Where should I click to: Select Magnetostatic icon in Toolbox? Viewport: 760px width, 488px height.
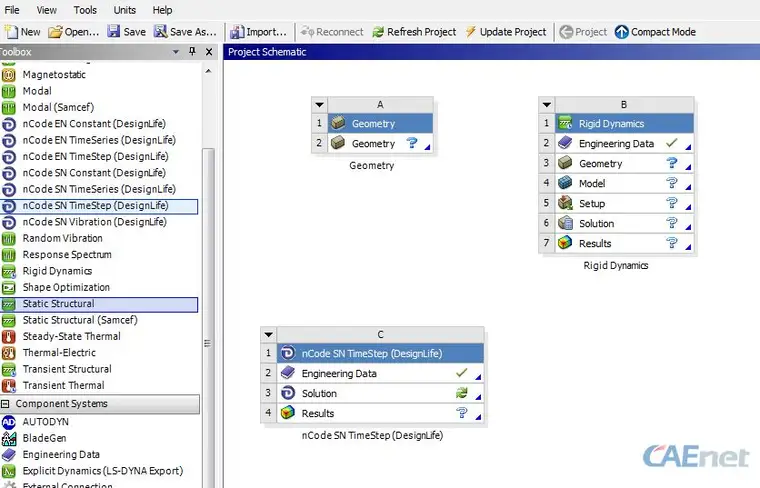[9, 75]
